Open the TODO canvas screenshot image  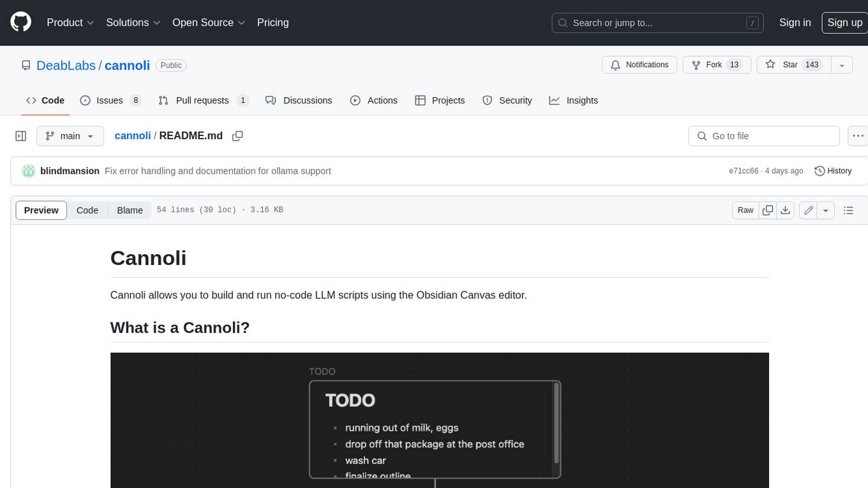[440, 420]
